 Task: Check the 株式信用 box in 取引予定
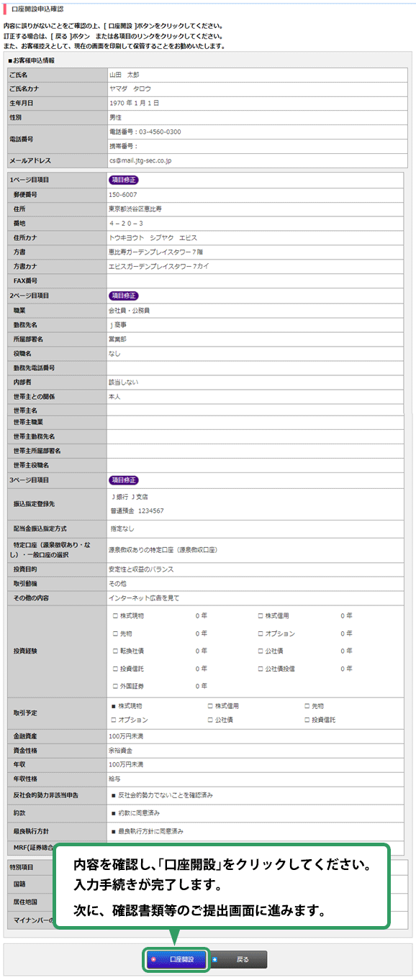[x=210, y=706]
